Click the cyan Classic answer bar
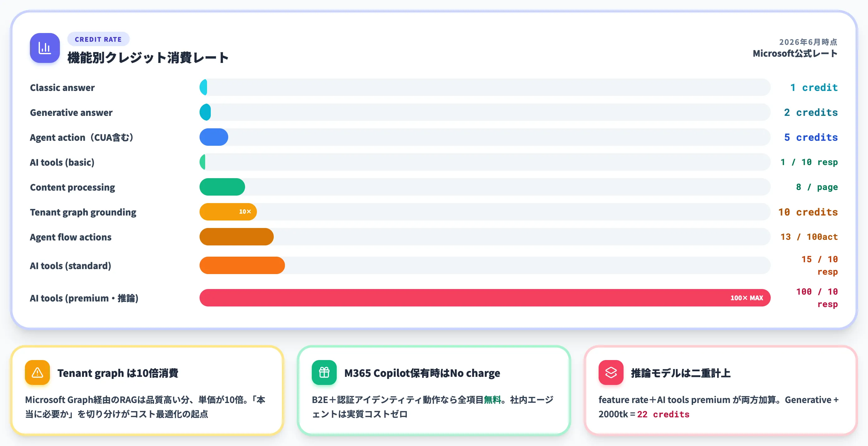Image resolution: width=868 pixels, height=446 pixels. [203, 87]
